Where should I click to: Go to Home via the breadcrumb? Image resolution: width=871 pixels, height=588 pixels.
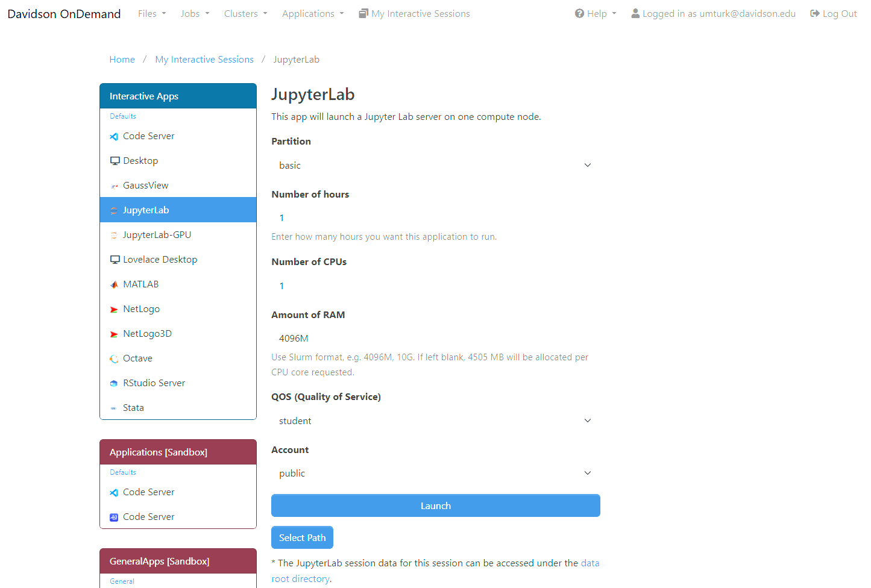(x=122, y=60)
